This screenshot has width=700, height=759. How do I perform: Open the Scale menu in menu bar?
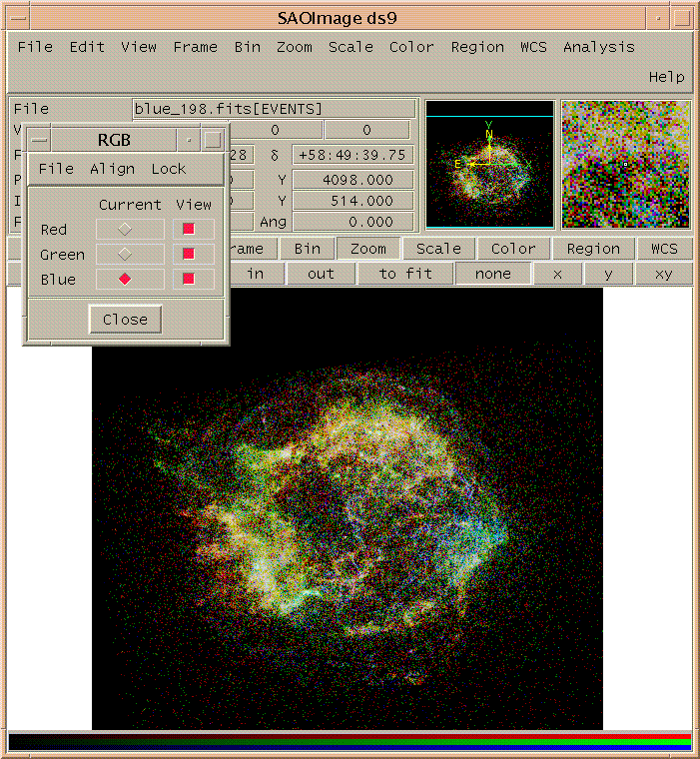350,47
